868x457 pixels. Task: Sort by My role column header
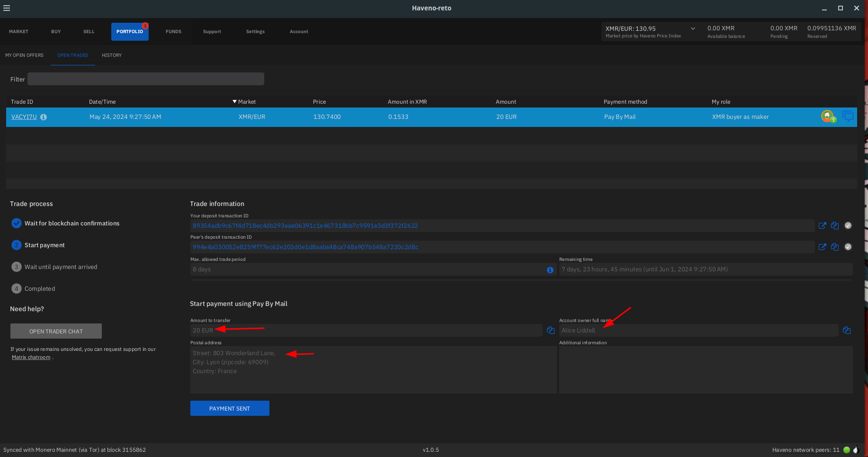pyautogui.click(x=721, y=102)
